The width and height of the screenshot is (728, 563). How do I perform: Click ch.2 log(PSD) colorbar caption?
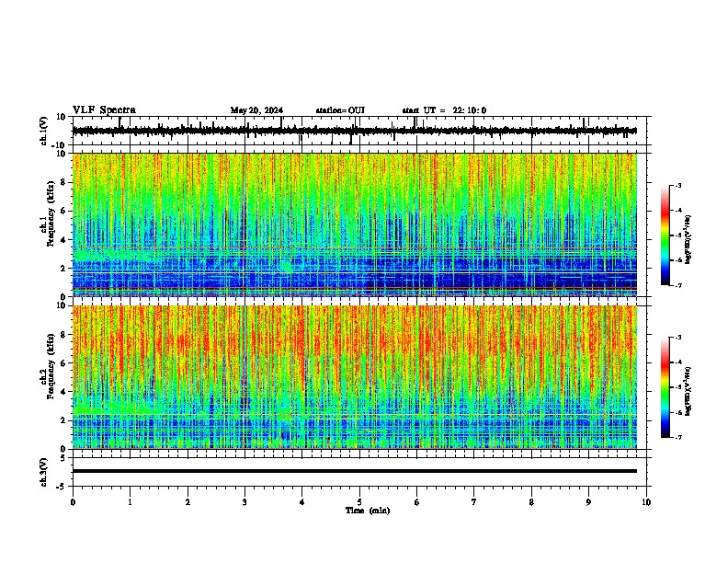pyautogui.click(x=688, y=392)
